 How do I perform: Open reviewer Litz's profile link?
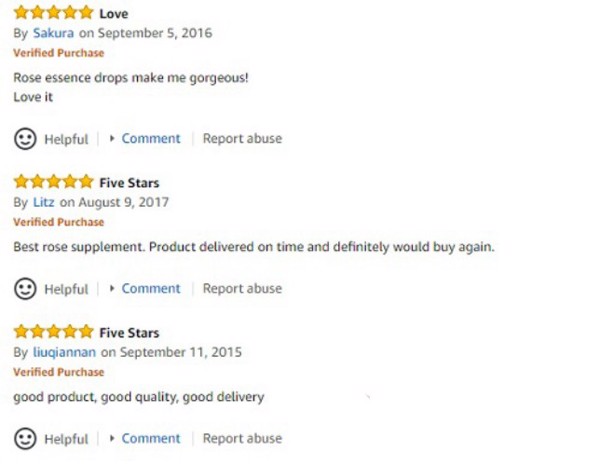[44, 202]
